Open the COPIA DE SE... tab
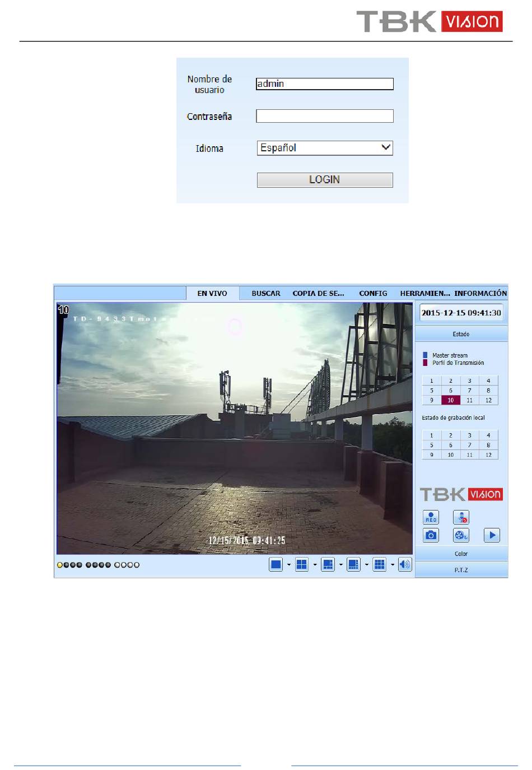The width and height of the screenshot is (532, 770). (318, 293)
